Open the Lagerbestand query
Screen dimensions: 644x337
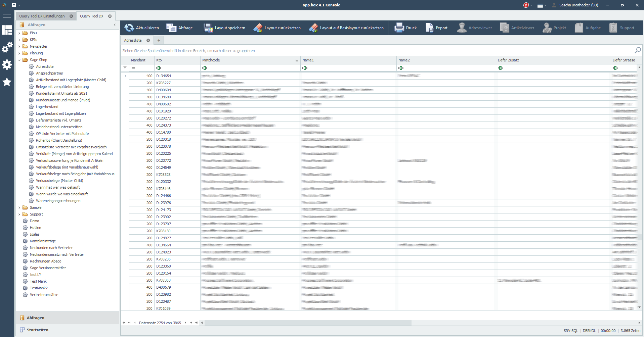pos(47,107)
